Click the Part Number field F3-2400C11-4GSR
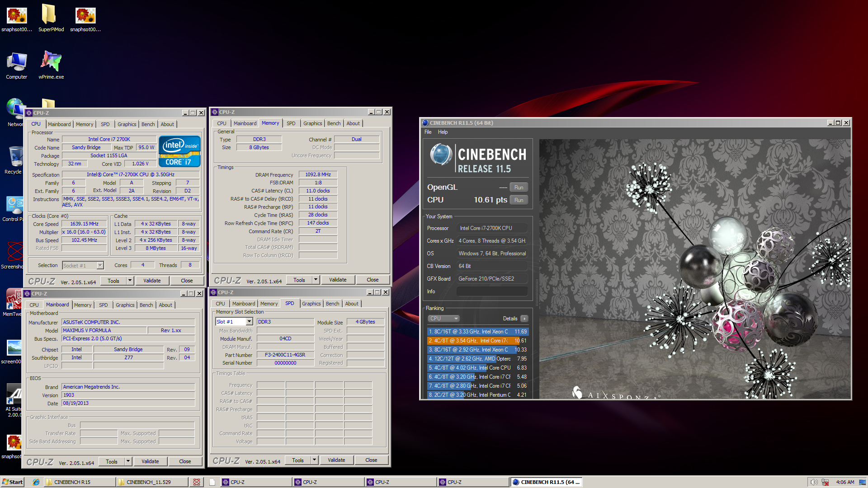 [285, 355]
